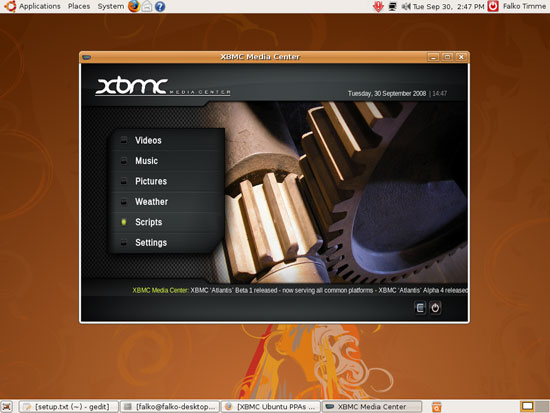550x413 pixels.
Task: Open the XBMC favourites list icon
Action: [420, 308]
